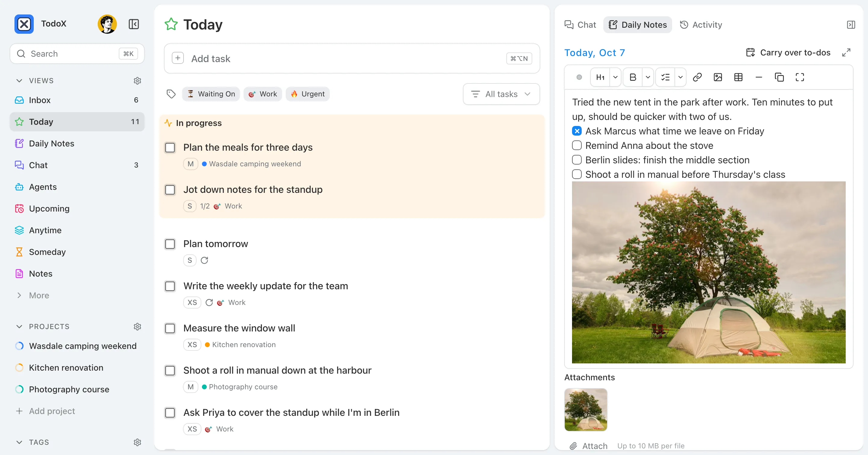868x455 pixels.
Task: Click the H1 heading button
Action: pos(600,77)
